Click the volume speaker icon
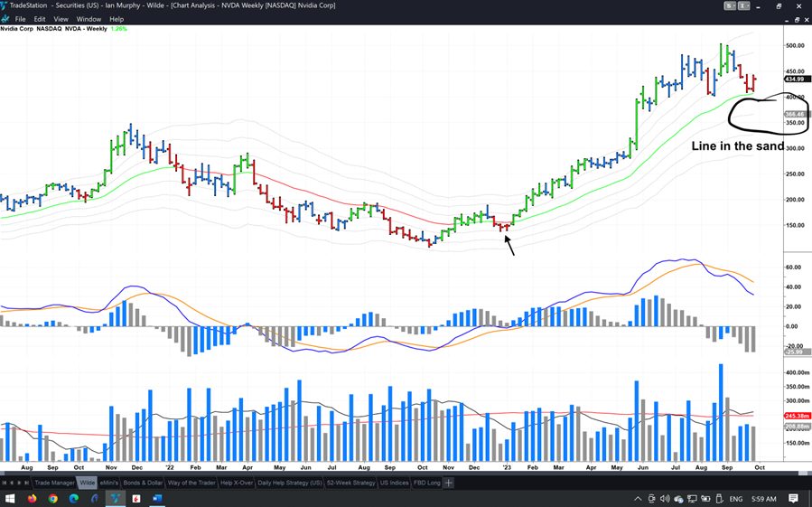 pos(665,498)
